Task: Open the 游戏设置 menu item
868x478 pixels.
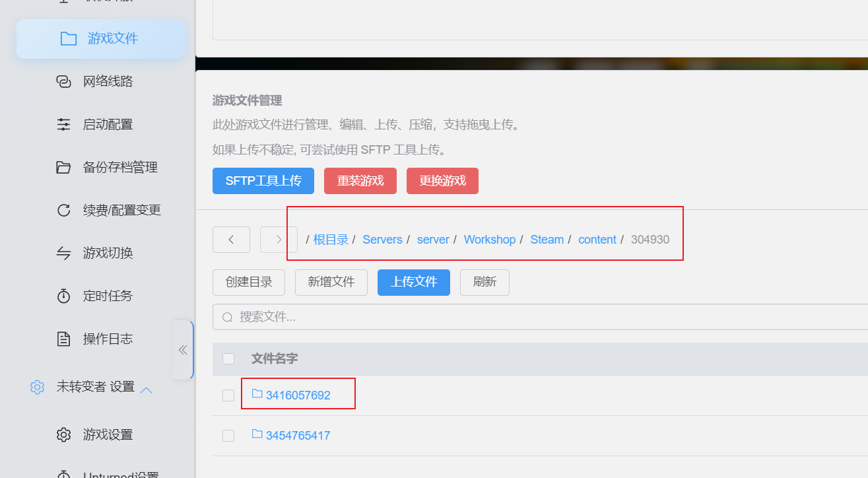Action: tap(108, 434)
